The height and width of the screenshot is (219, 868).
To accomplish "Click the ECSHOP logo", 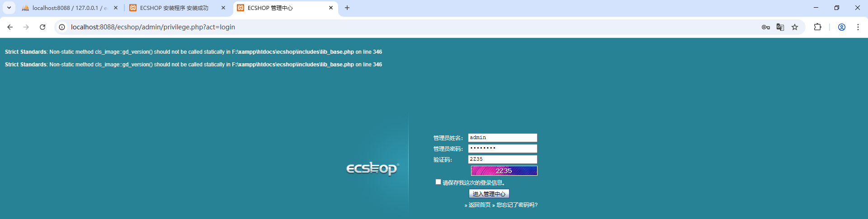I will (373, 168).
